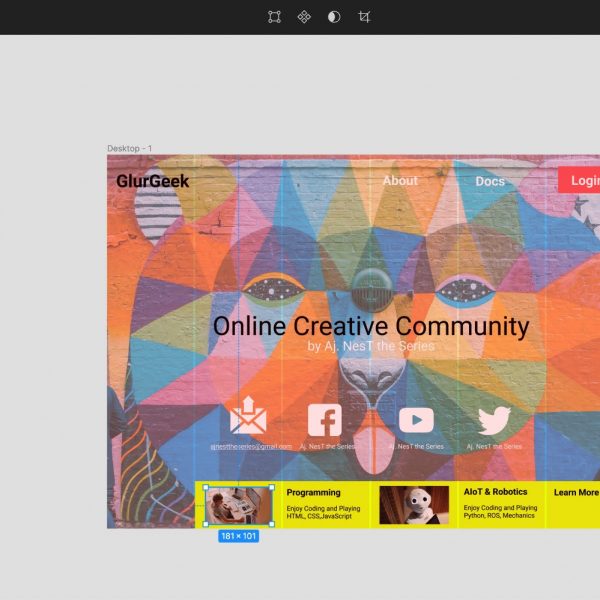
Task: Click the selected Programming thumbnail image
Action: point(238,505)
